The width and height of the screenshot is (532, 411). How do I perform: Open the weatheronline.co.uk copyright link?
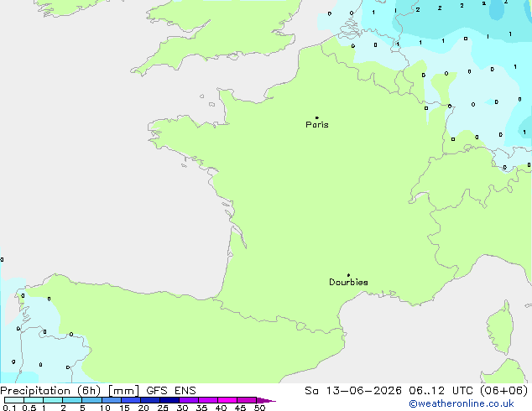click(x=462, y=404)
